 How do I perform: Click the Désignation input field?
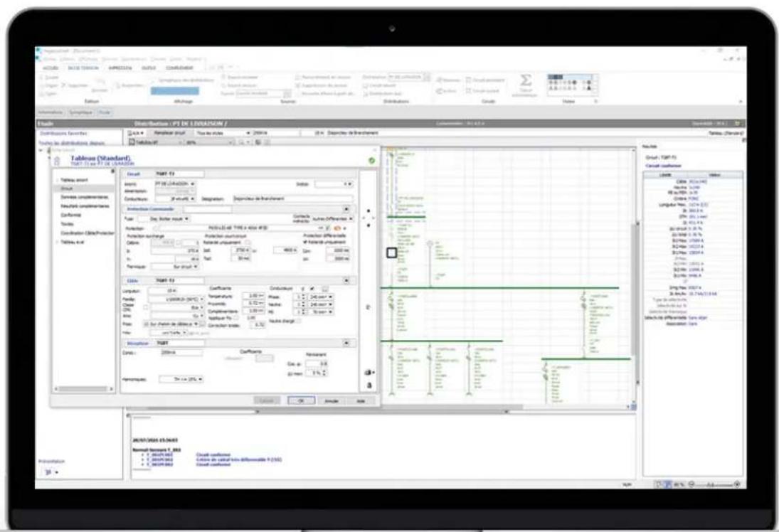293,198
